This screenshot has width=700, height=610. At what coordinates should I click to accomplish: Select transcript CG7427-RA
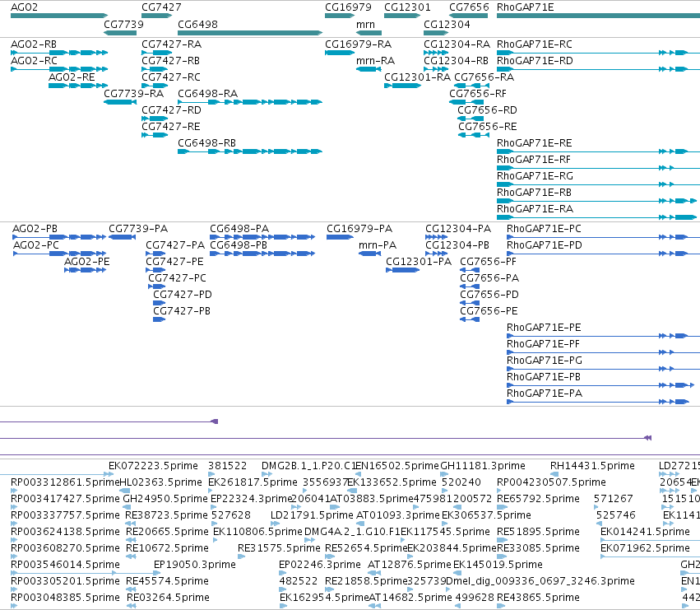(171, 44)
